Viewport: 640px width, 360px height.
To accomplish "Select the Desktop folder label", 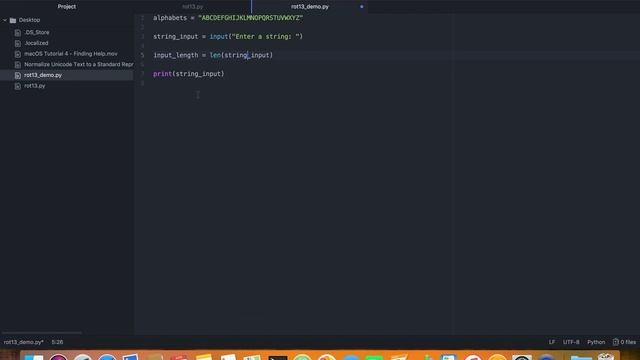I will click(x=29, y=20).
